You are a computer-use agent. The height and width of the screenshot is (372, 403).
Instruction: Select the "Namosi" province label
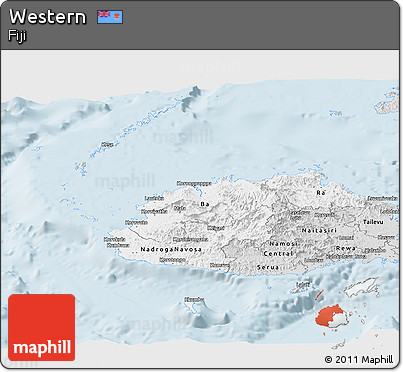[283, 244]
